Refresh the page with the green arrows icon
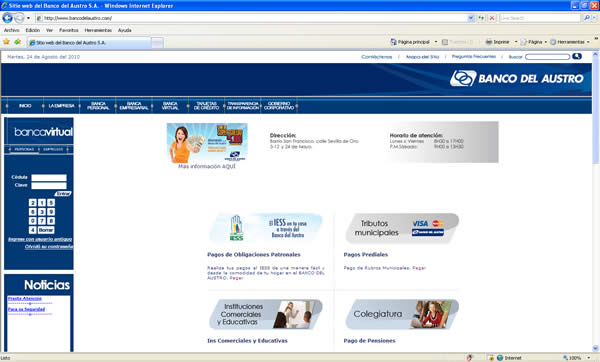 tap(481, 18)
